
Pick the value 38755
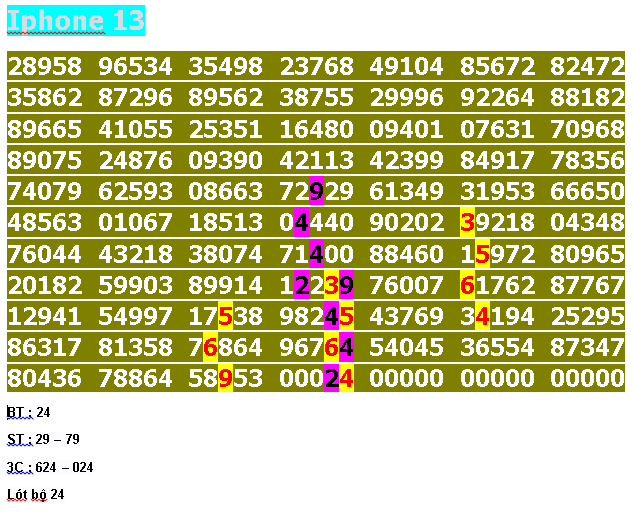tap(316, 98)
